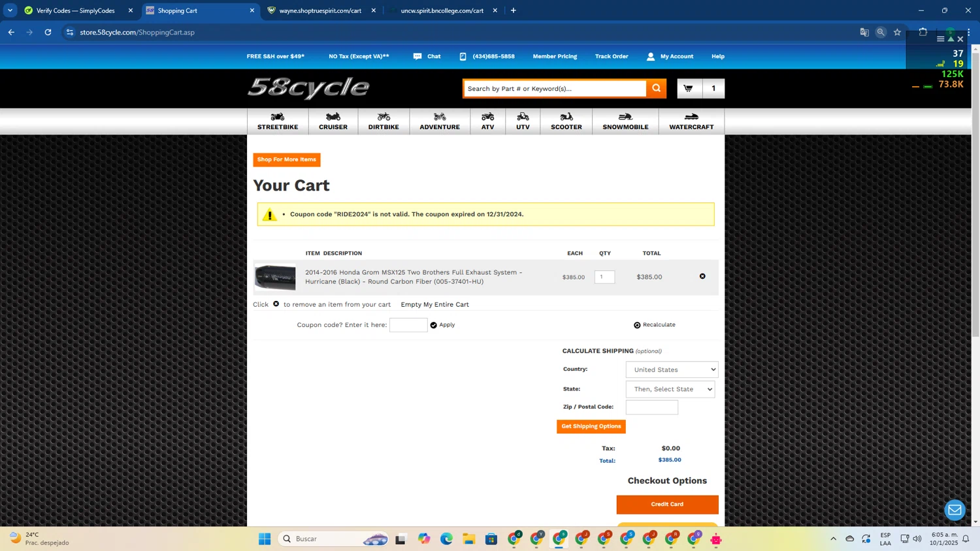The width and height of the screenshot is (980, 551).
Task: Open a new browser tab
Action: (x=514, y=10)
